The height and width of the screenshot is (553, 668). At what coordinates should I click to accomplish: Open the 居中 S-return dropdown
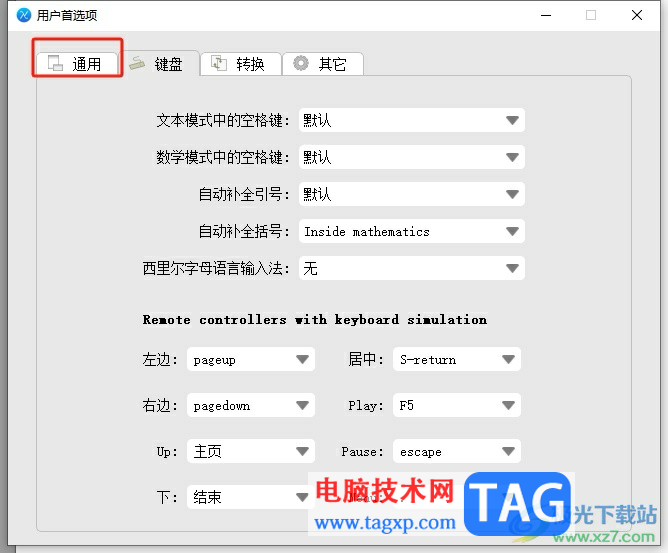(x=457, y=360)
